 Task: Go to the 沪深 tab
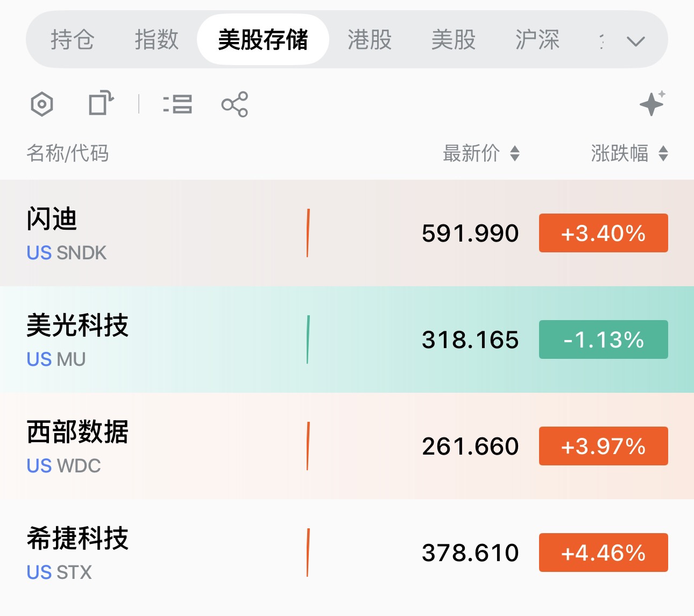pos(537,40)
